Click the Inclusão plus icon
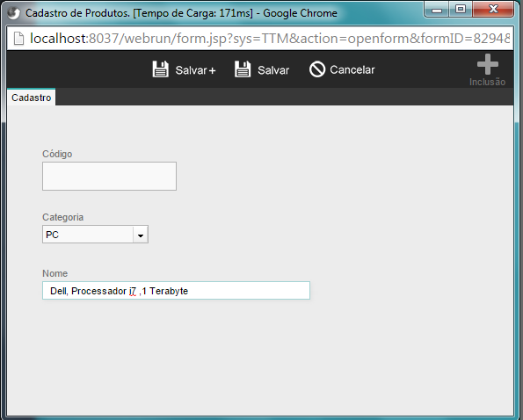The width and height of the screenshot is (523, 420). point(488,64)
